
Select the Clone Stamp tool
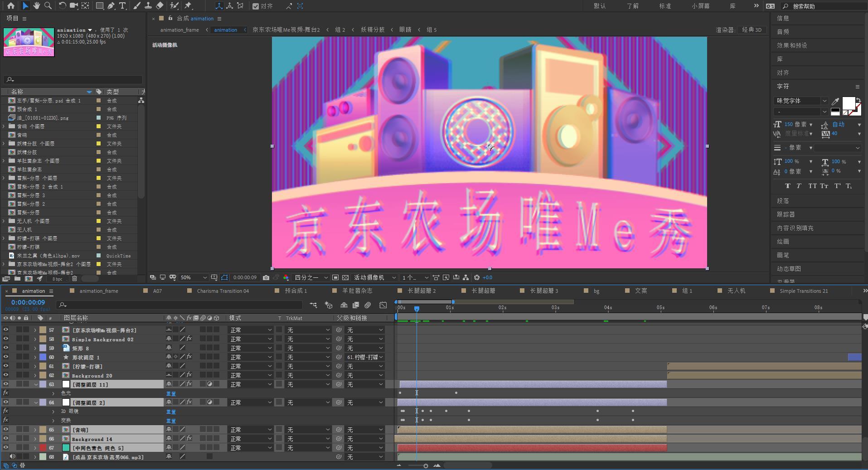point(148,6)
